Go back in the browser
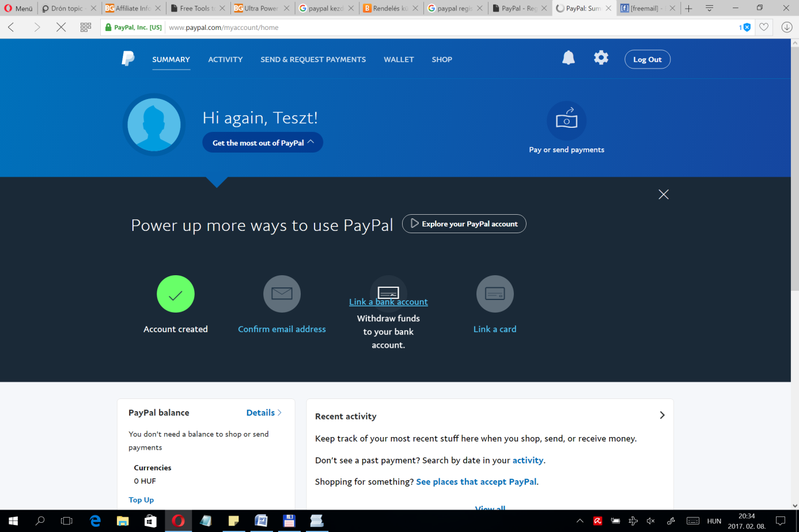 tap(12, 27)
